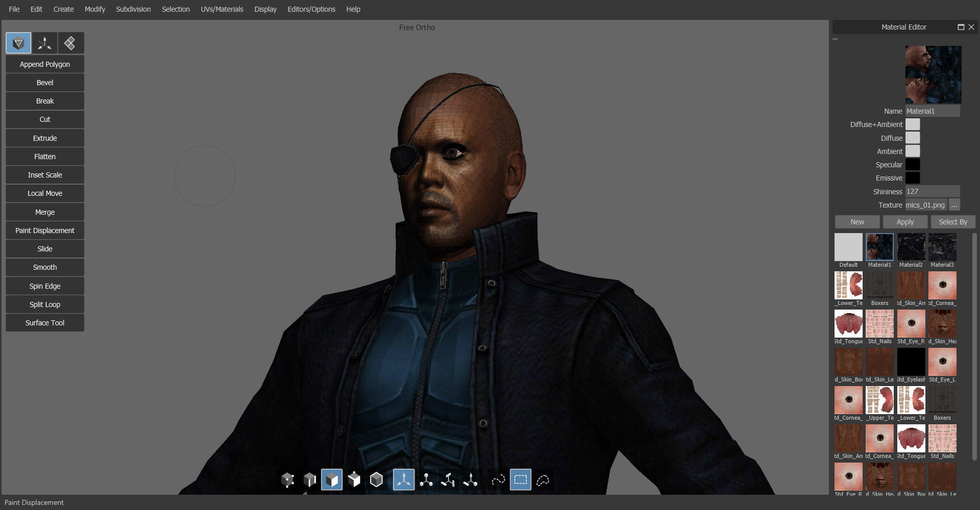Screen dimensions: 980x510
Task: Open the Subdivision menu
Action: (x=133, y=9)
